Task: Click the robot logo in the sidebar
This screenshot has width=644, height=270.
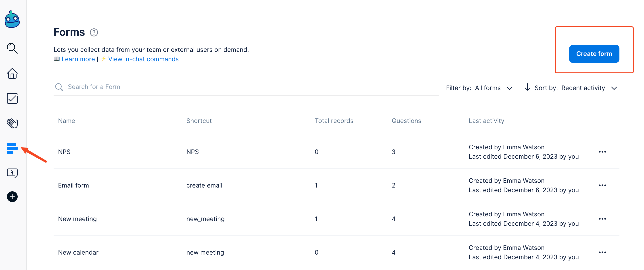Action: 12,19
